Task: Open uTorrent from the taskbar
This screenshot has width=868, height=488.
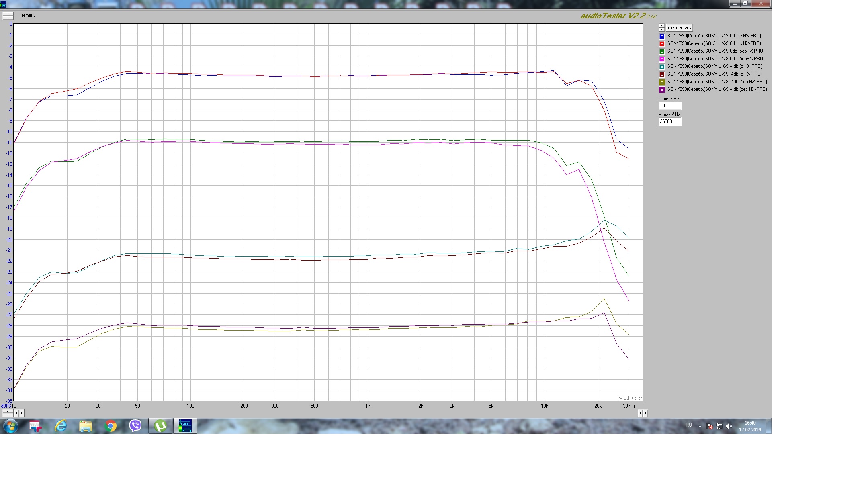Action: pyautogui.click(x=160, y=426)
